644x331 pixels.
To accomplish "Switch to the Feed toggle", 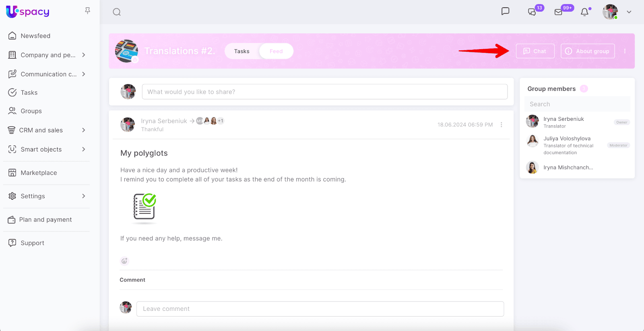I will pos(276,51).
